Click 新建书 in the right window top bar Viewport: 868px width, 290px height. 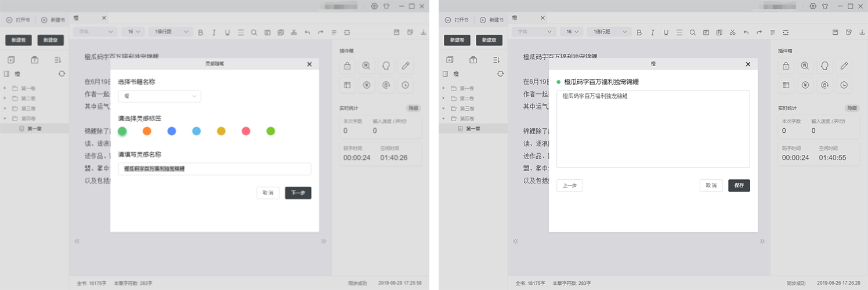point(491,20)
